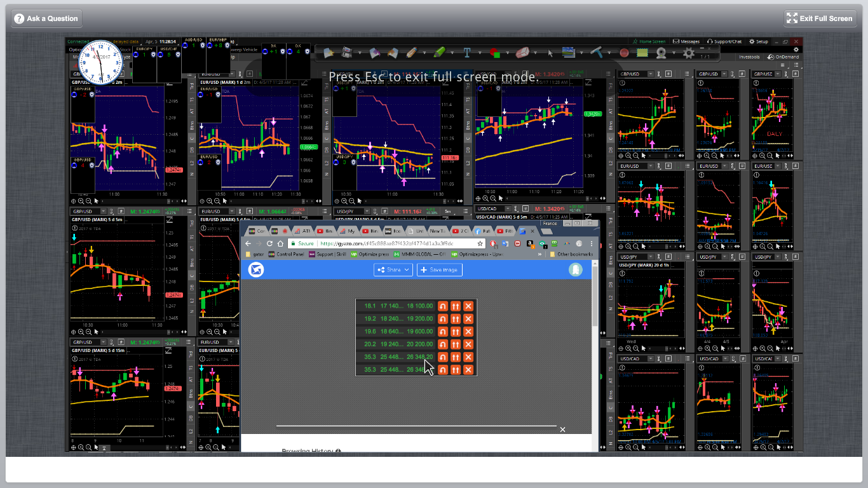This screenshot has height=488, width=868.
Task: Switch to the Eco tab in Chrome
Action: 393,231
